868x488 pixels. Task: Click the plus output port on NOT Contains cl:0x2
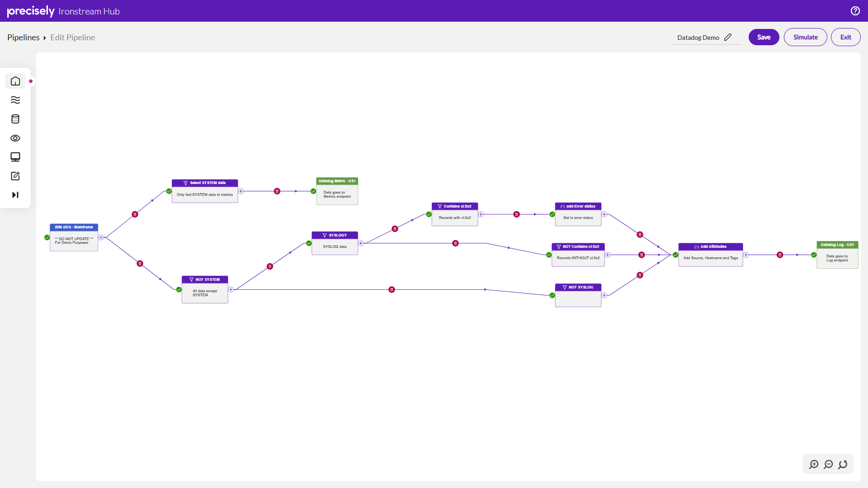[608, 255]
